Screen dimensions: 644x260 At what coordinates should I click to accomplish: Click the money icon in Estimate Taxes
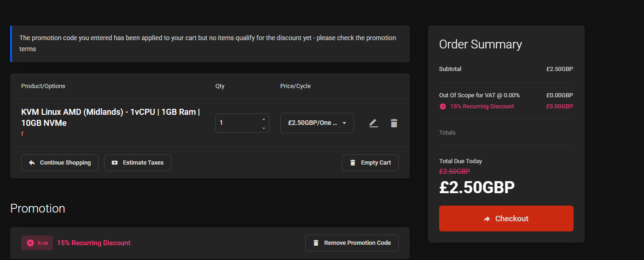coord(115,163)
